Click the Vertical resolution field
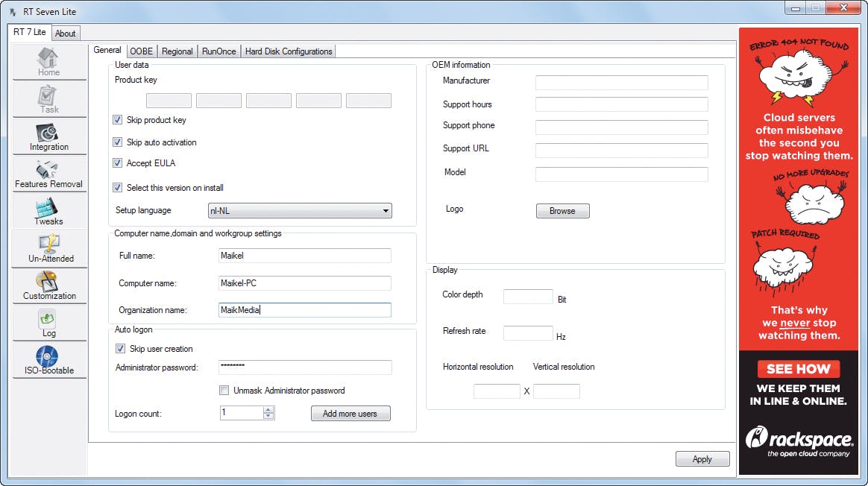The height and width of the screenshot is (486, 868). click(556, 391)
